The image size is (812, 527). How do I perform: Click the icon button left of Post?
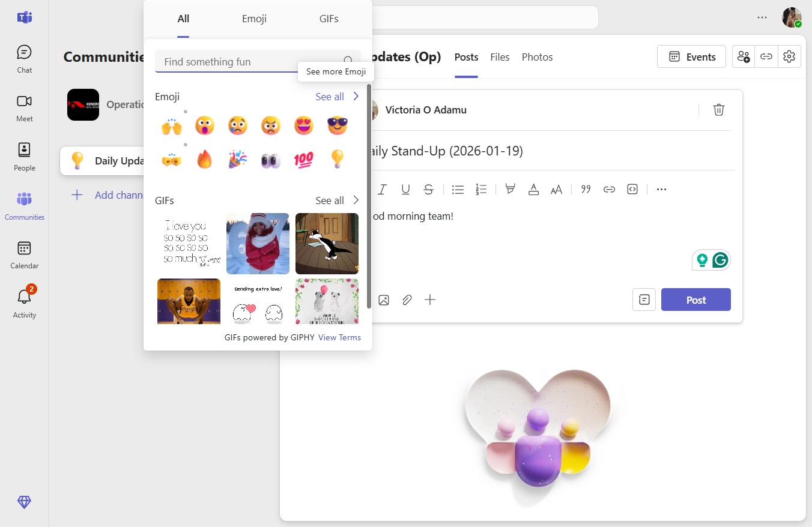(x=644, y=300)
